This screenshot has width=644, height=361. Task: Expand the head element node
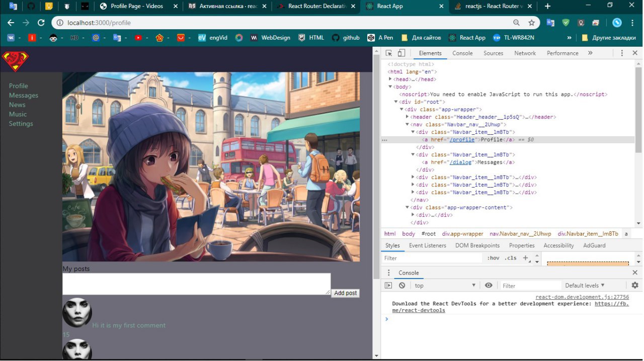390,79
